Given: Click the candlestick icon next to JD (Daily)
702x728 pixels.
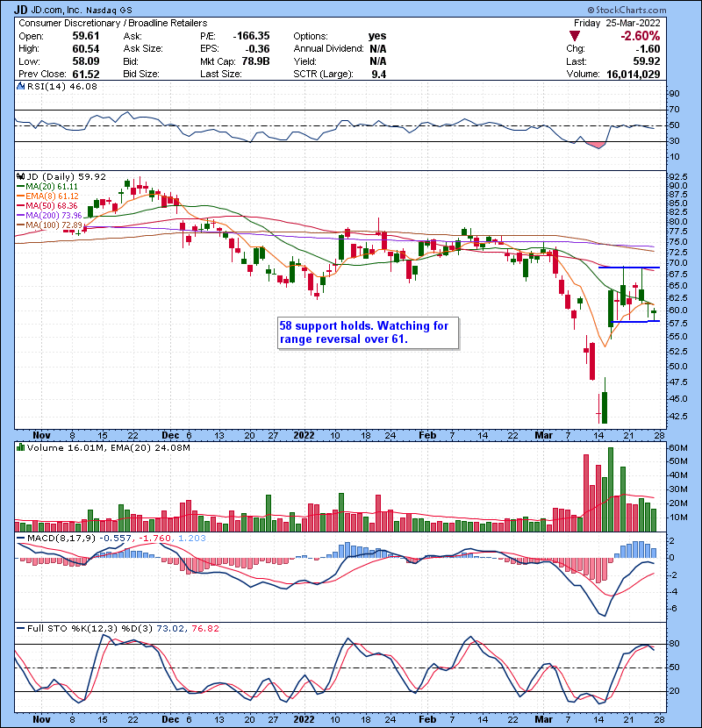Looking at the screenshot, I should tap(20, 177).
